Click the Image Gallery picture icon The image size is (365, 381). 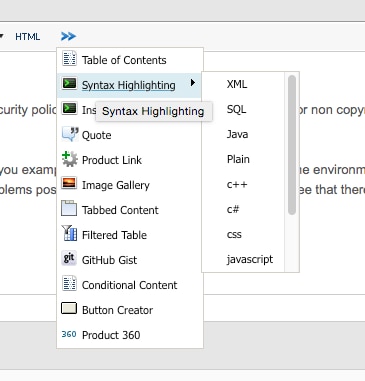coord(69,184)
